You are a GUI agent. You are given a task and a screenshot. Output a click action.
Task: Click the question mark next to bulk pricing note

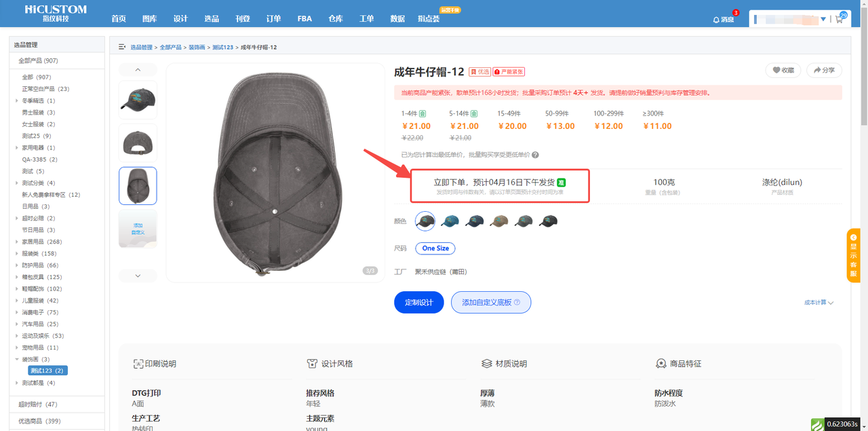[x=535, y=155]
